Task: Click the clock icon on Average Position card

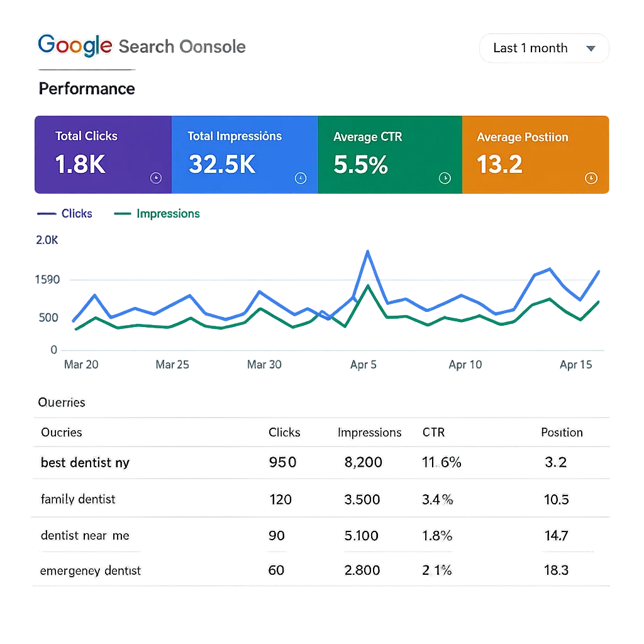Action: [591, 178]
